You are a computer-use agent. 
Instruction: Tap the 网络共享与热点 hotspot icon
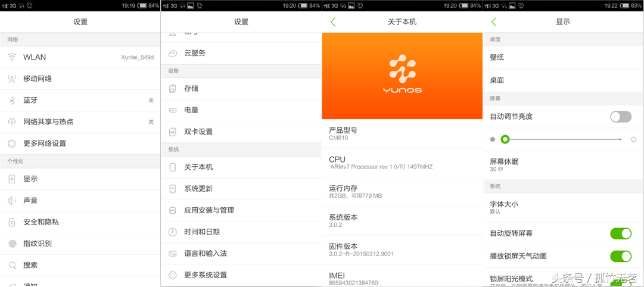pyautogui.click(x=12, y=122)
